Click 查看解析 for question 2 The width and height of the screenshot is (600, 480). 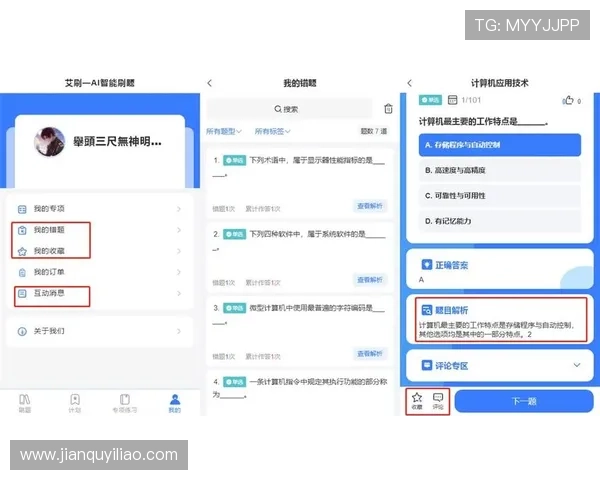(x=370, y=280)
